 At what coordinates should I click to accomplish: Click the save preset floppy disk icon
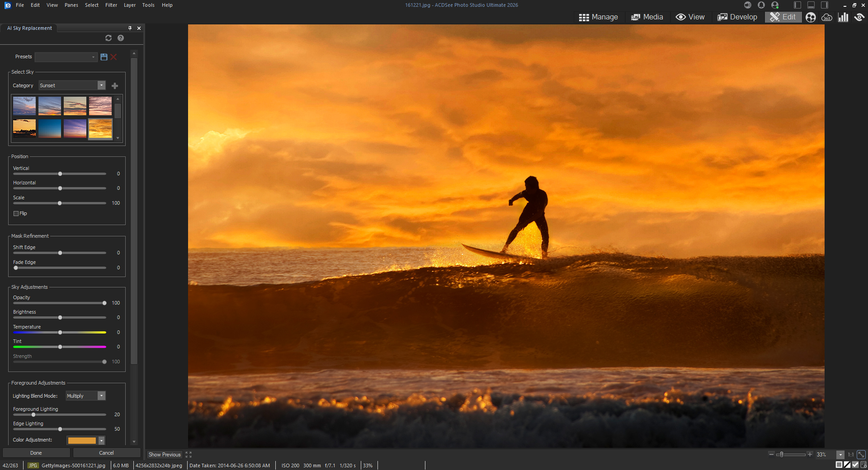coord(104,57)
